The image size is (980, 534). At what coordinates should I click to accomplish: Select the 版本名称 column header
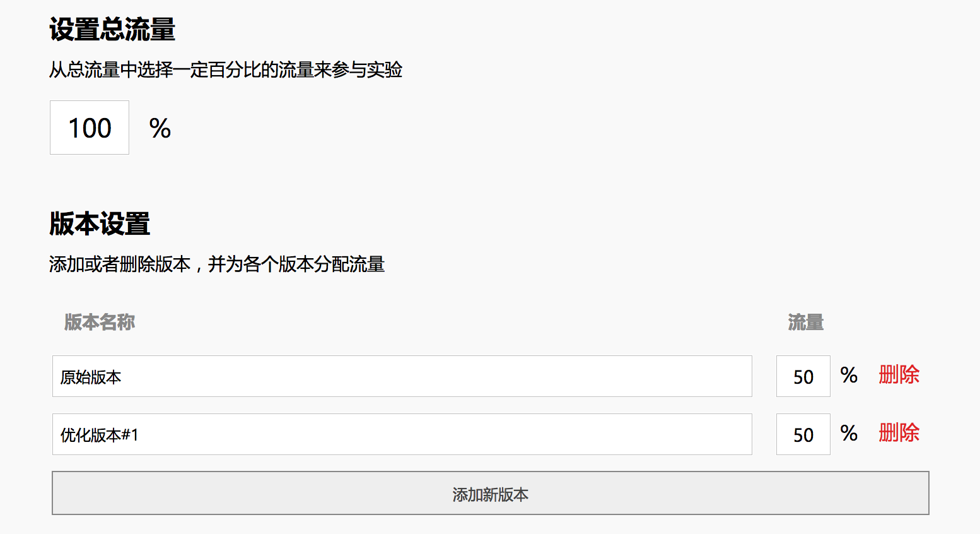click(100, 322)
